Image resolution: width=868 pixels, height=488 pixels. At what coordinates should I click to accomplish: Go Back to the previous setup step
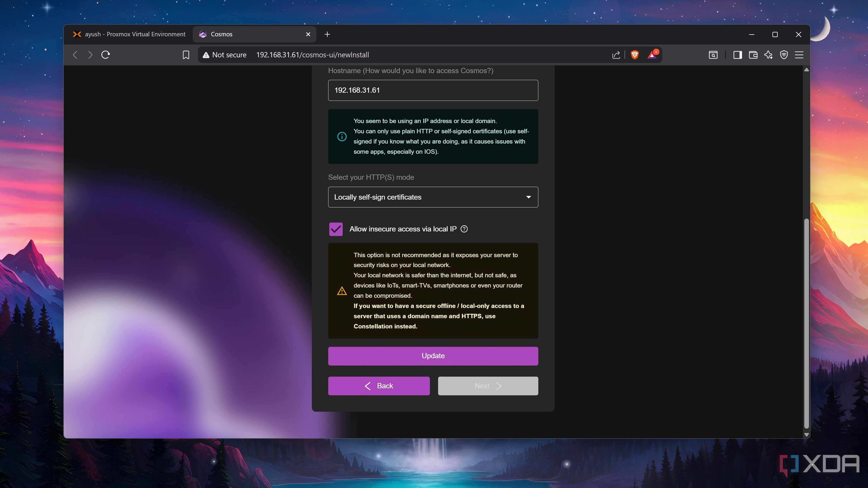[379, 386]
